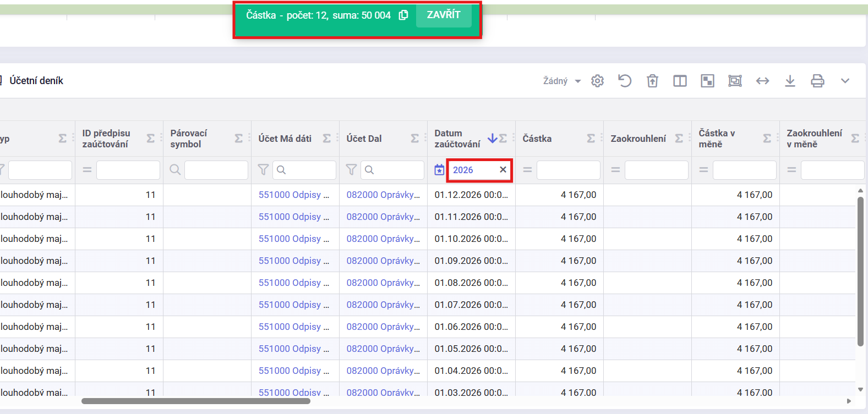Toggle sum for Částka column

[591, 139]
